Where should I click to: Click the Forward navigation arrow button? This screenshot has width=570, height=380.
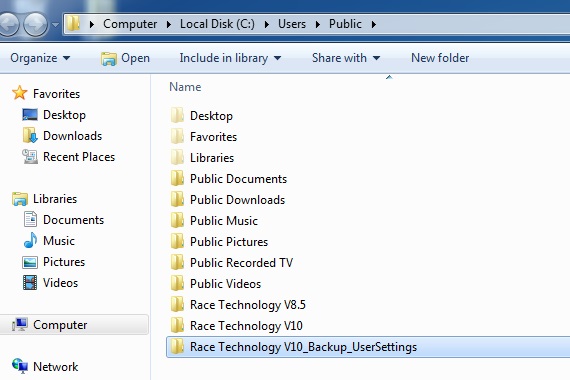(x=36, y=24)
